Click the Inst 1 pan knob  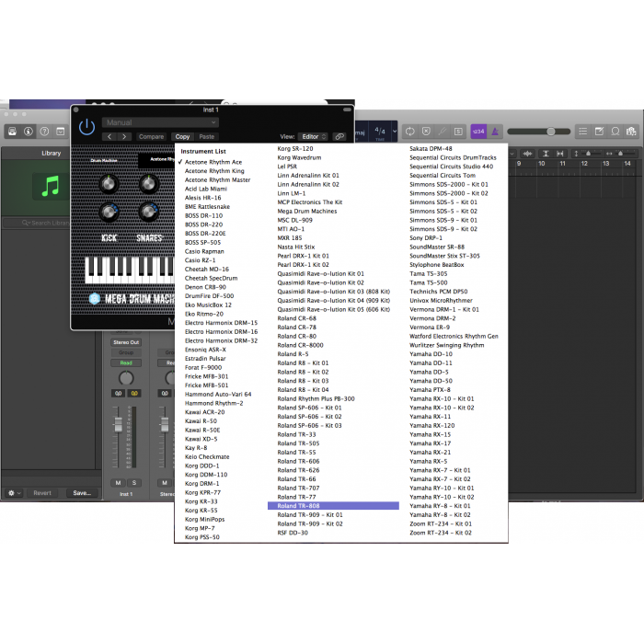click(x=126, y=378)
